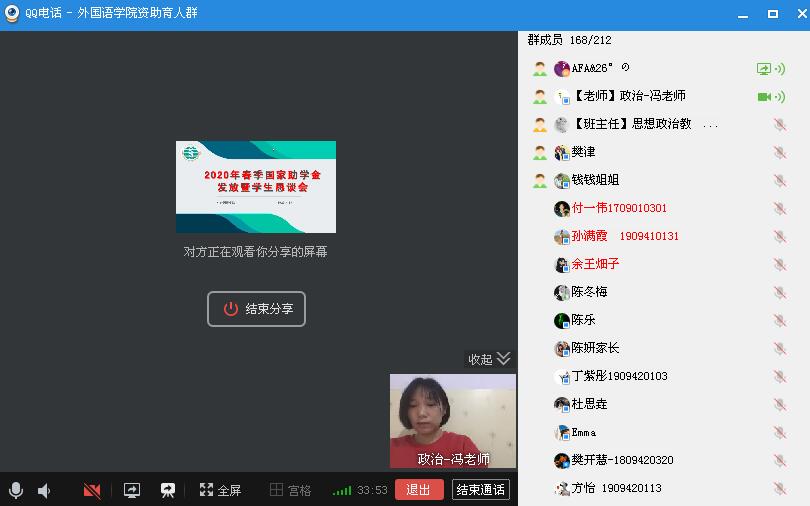Click the avatar of 钱钱姐姐
The height and width of the screenshot is (506, 810).
point(562,181)
